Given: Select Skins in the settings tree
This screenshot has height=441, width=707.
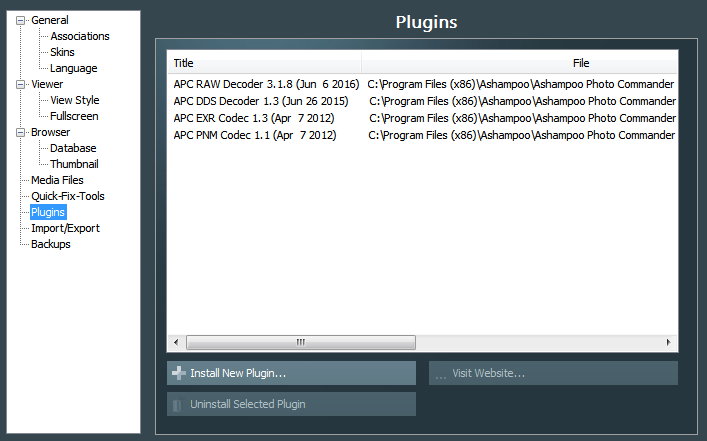Looking at the screenshot, I should pos(62,52).
